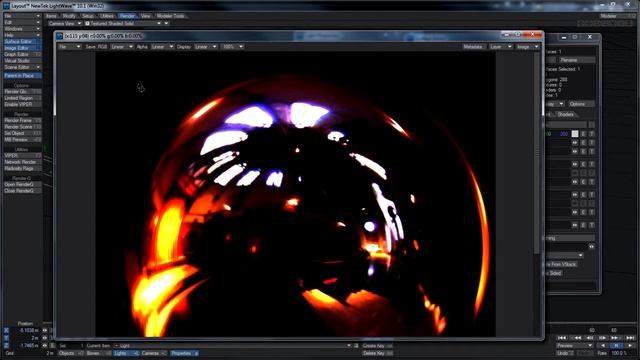This screenshot has width=640, height=360.
Task: Open the Windows dropdown in the sidebar
Action: 22,29
